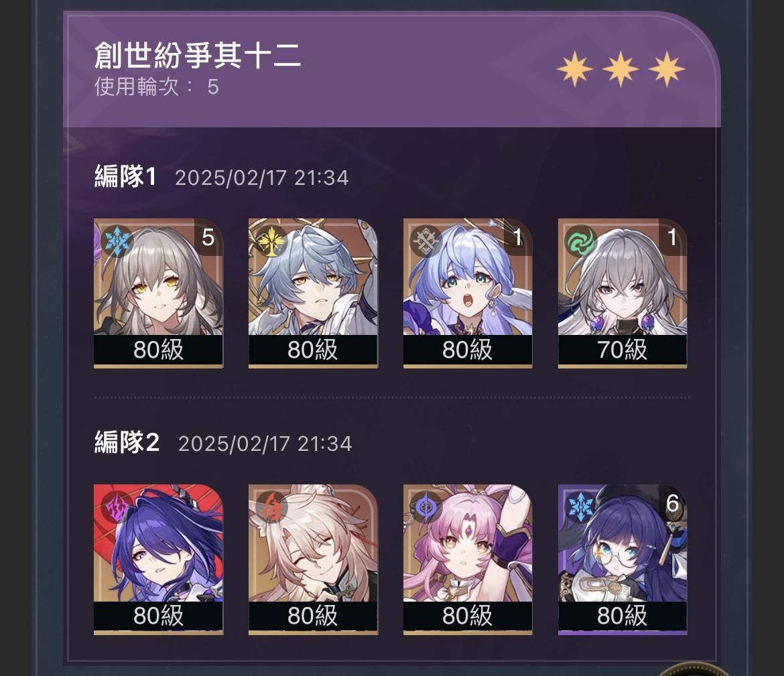
Task: Click the red Fire element icon on fox-eared character
Action: click(x=271, y=507)
